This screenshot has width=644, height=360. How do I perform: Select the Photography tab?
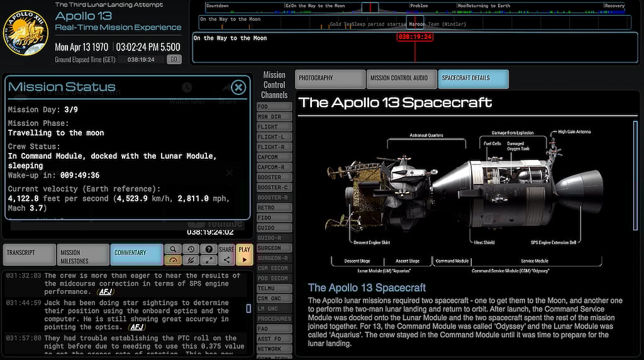tap(330, 78)
